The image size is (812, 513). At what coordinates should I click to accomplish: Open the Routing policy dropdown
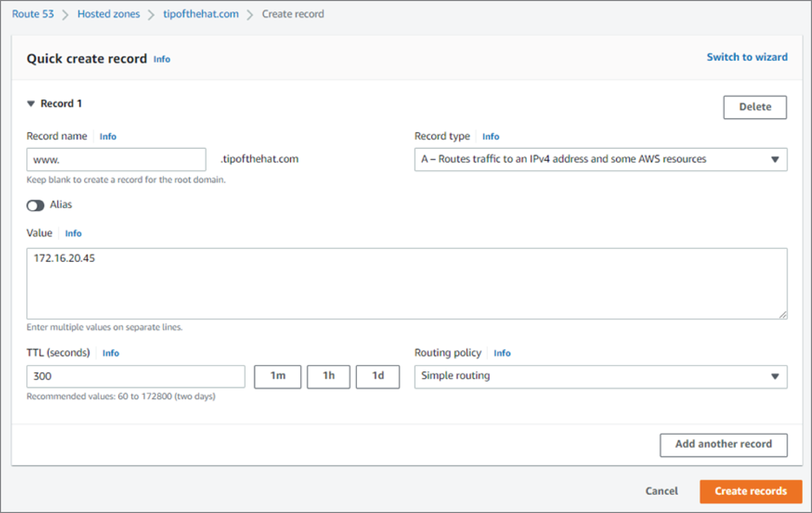tap(601, 377)
